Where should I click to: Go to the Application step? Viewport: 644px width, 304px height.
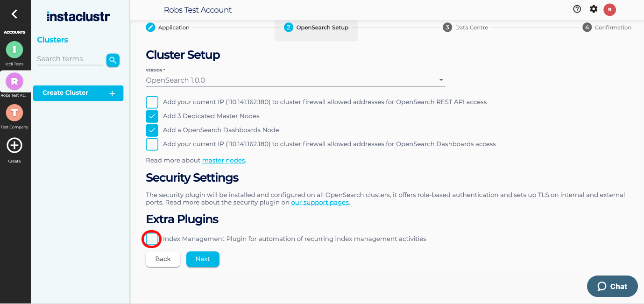168,28
